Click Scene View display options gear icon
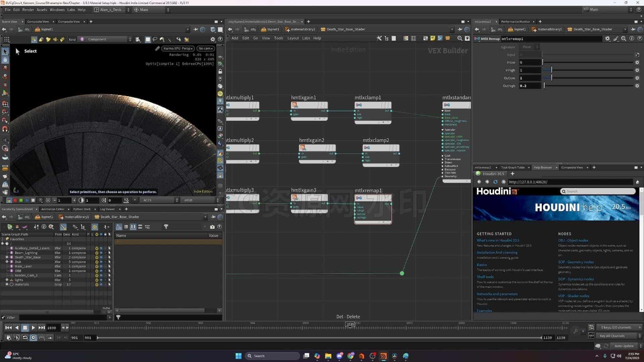The height and width of the screenshot is (362, 644). coord(213,39)
